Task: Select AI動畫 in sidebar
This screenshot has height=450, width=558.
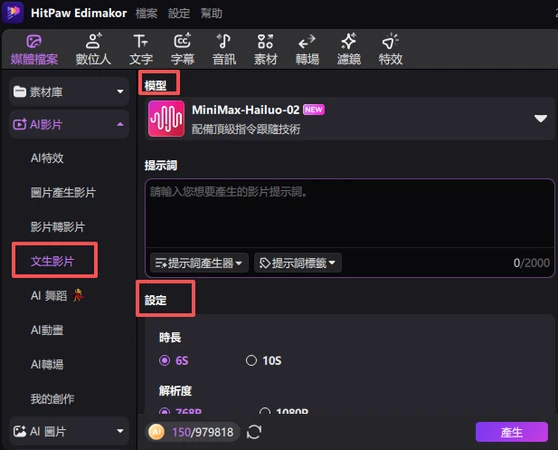Action: (47, 330)
